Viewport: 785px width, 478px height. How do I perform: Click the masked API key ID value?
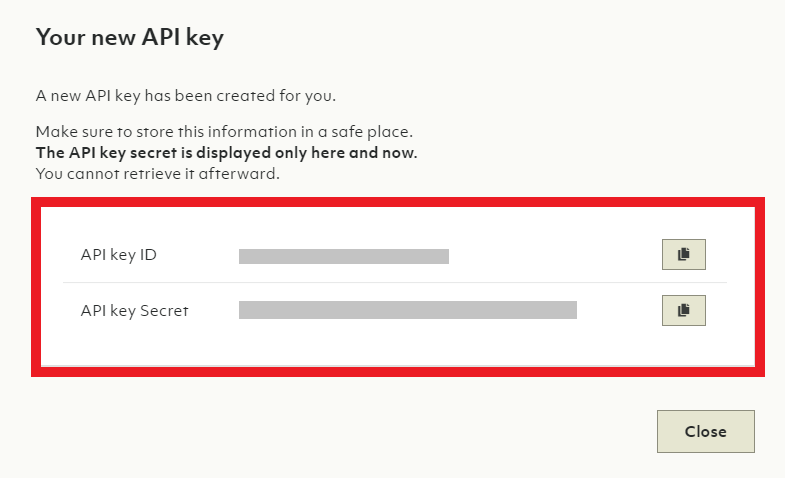[344, 256]
